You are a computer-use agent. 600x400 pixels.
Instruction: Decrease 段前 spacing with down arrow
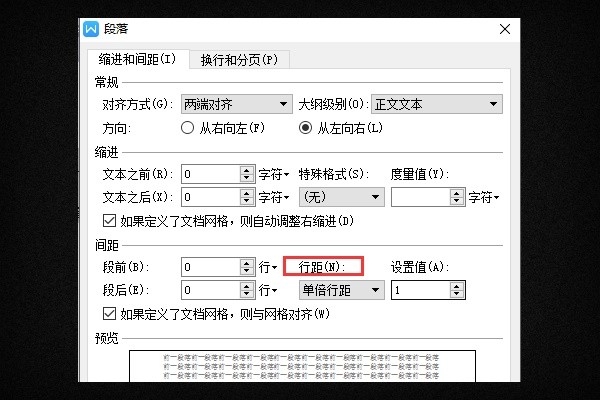(x=247, y=271)
